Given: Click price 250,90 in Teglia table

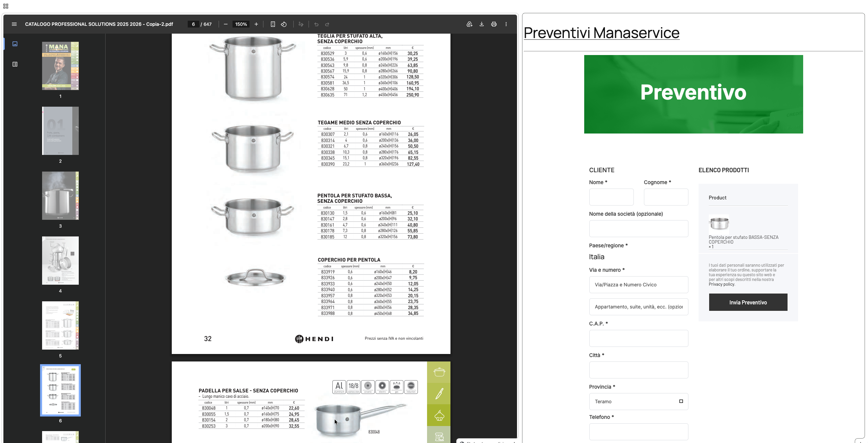Looking at the screenshot, I should coord(412,95).
